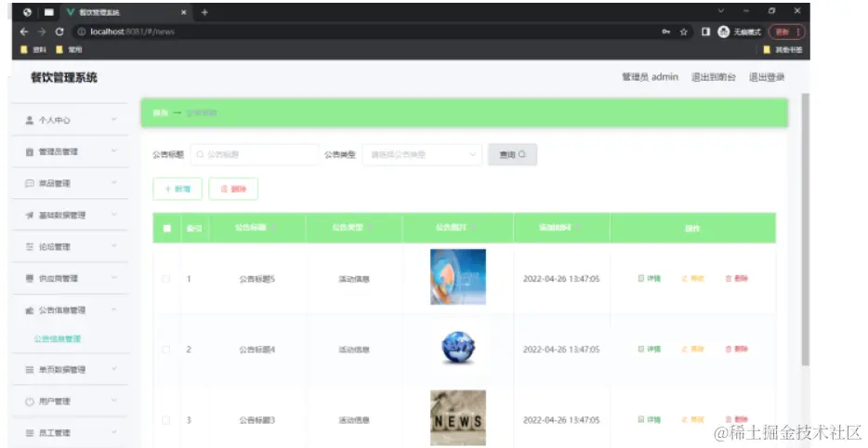The width and height of the screenshot is (868, 448).
Task: Expand the 单页数据管理 menu chevron
Action: pyautogui.click(x=114, y=369)
